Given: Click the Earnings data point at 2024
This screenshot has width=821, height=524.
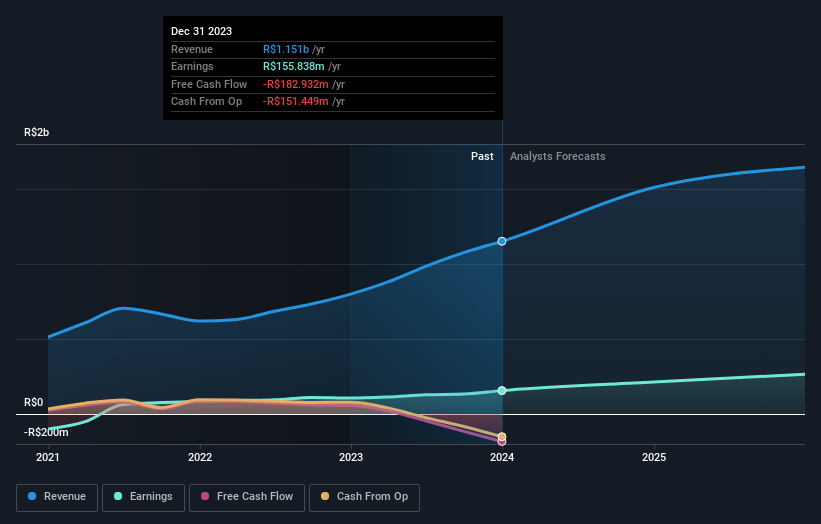Looking at the screenshot, I should (x=502, y=391).
